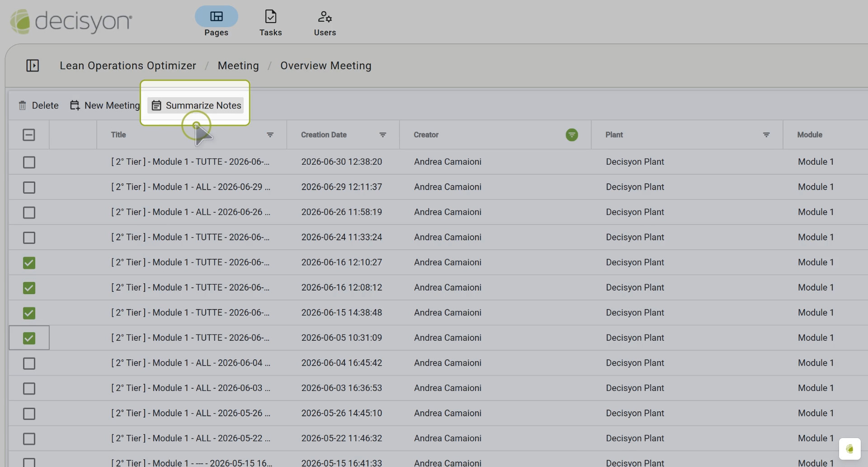
Task: Uncheck the 2026-06-05 10:31:09 meeting row
Action: click(29, 338)
